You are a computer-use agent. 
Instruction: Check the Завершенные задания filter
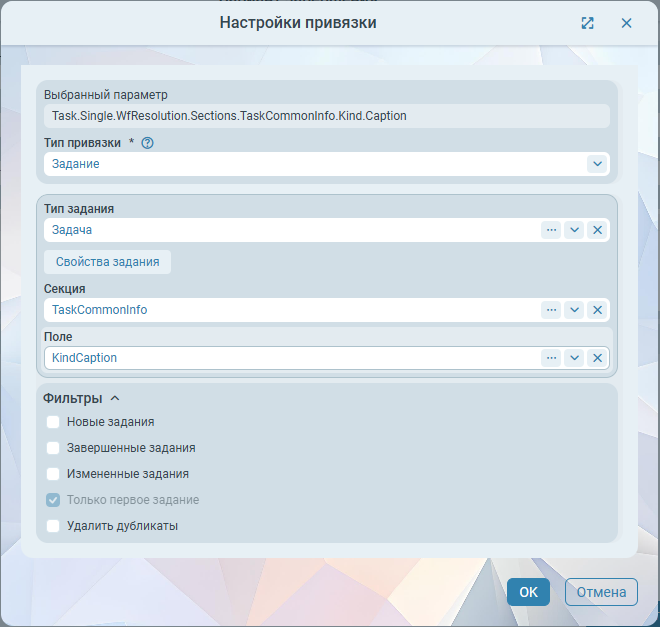(x=54, y=448)
